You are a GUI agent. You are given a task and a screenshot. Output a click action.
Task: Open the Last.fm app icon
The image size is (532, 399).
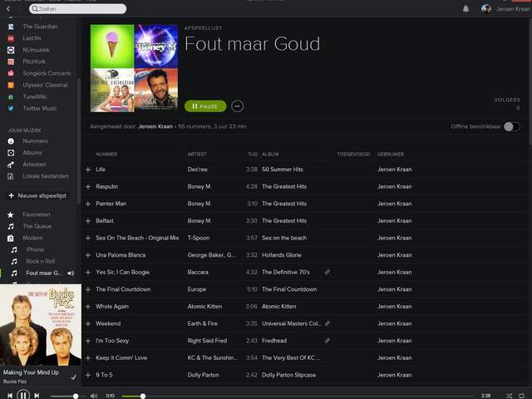(11, 38)
